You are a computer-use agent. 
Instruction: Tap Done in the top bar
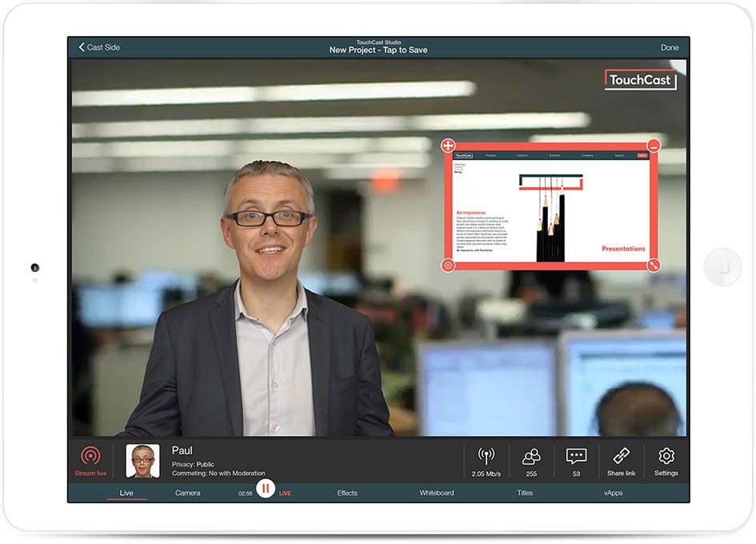click(x=670, y=47)
